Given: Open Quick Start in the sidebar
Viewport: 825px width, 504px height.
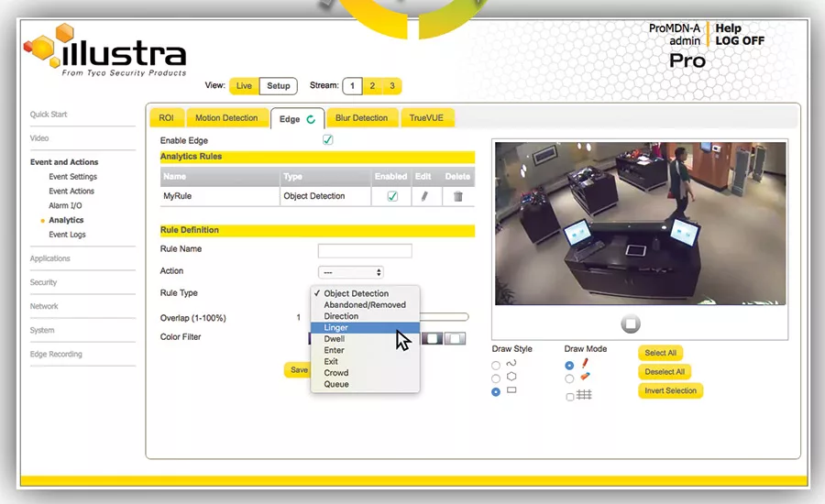Looking at the screenshot, I should tap(49, 115).
